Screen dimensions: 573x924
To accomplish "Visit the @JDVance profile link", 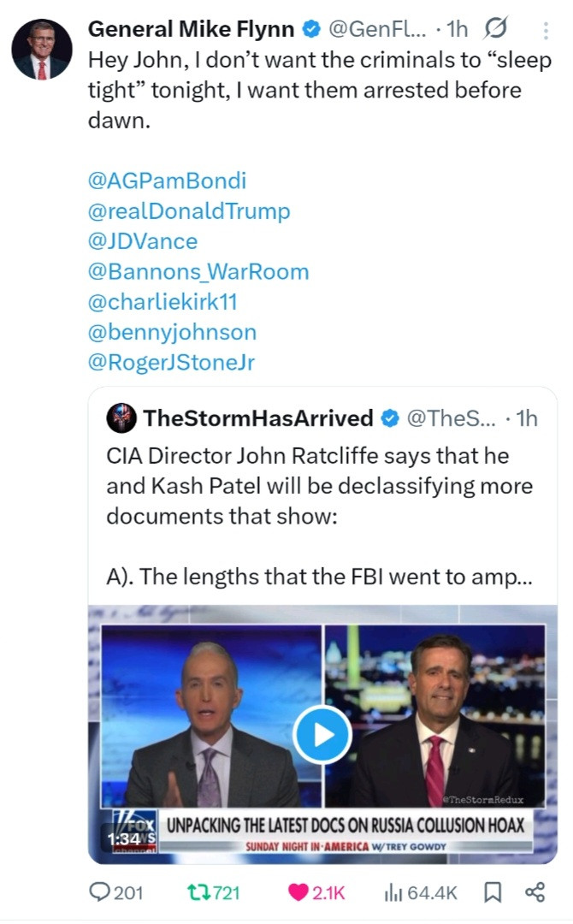I will coord(143,241).
